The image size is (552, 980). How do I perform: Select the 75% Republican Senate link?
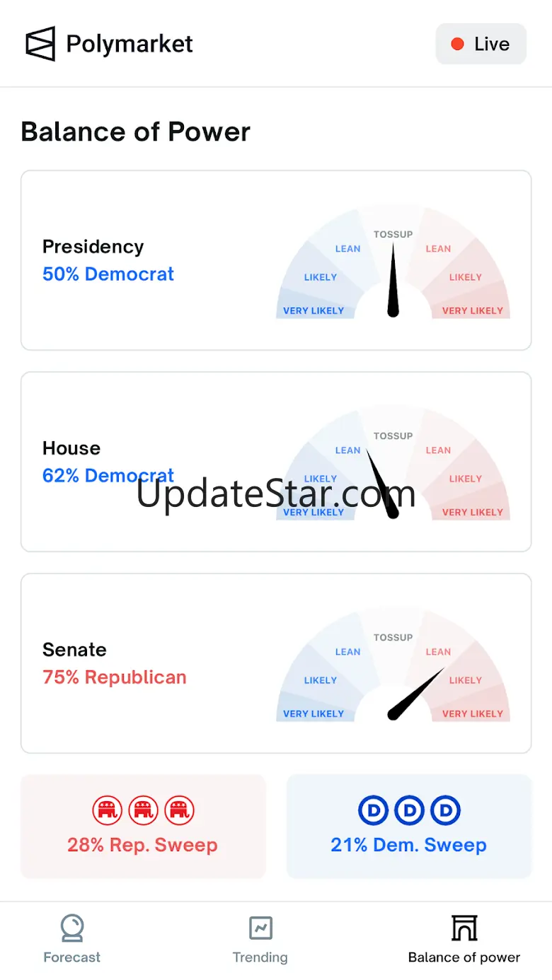pyautogui.click(x=115, y=677)
